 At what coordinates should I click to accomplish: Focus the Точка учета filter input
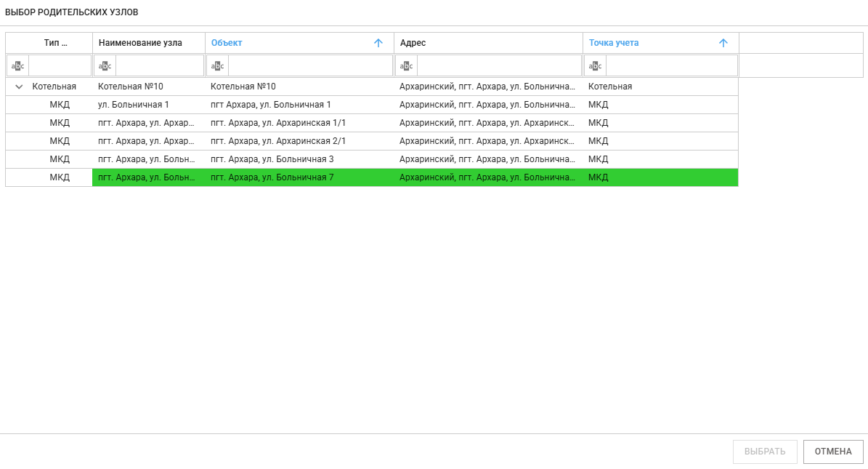(671, 66)
